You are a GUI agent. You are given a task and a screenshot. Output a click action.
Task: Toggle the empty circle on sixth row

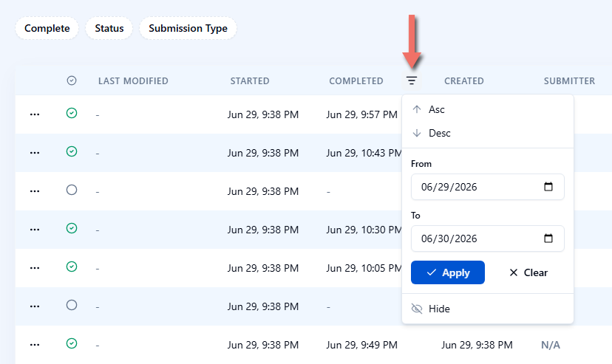[x=72, y=305]
